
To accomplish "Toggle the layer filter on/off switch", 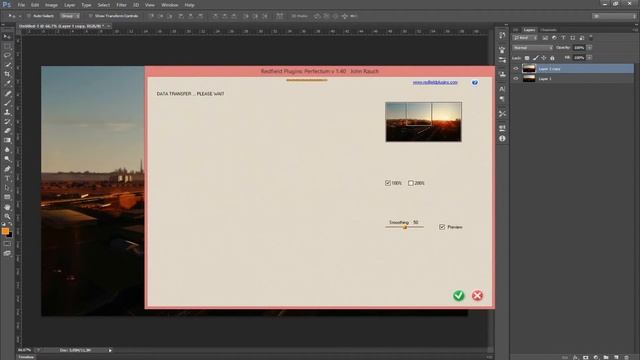I will [x=591, y=37].
